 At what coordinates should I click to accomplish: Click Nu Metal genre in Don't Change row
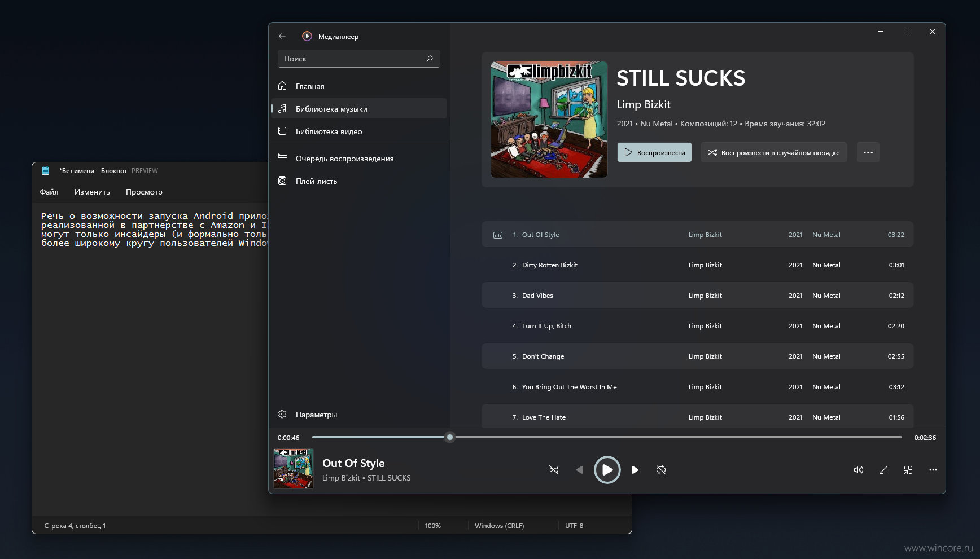pyautogui.click(x=826, y=356)
